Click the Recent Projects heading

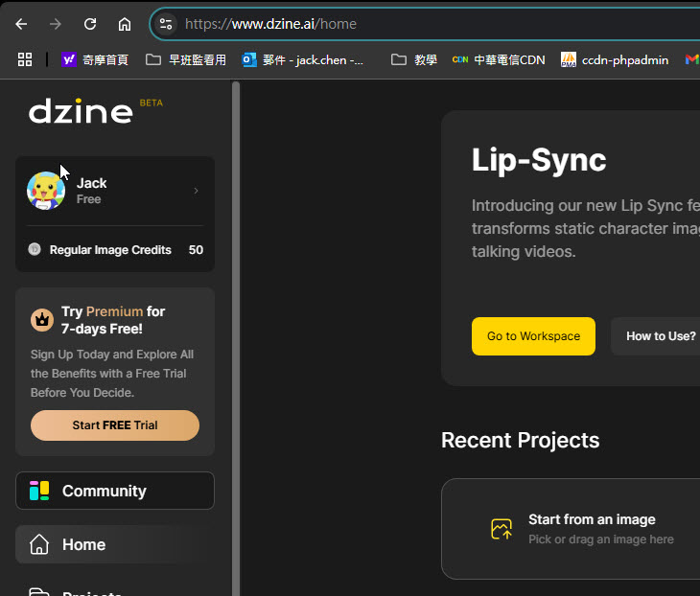[520, 441]
